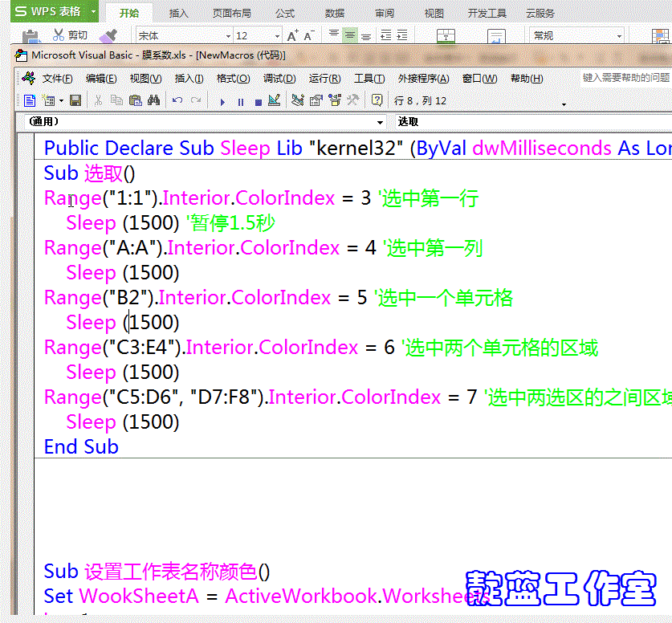Open the 调试 (Debug) menu
This screenshot has height=623, width=672.
279,78
